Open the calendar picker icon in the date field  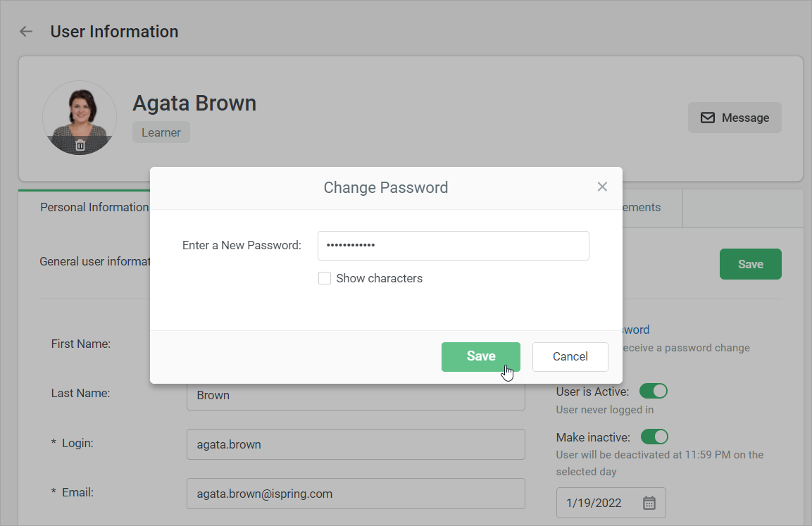pos(649,503)
